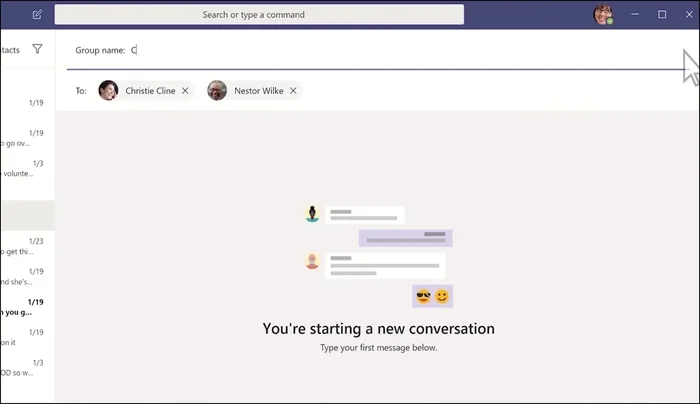Maximize the Teams window
Image resolution: width=700 pixels, height=404 pixels.
click(662, 14)
